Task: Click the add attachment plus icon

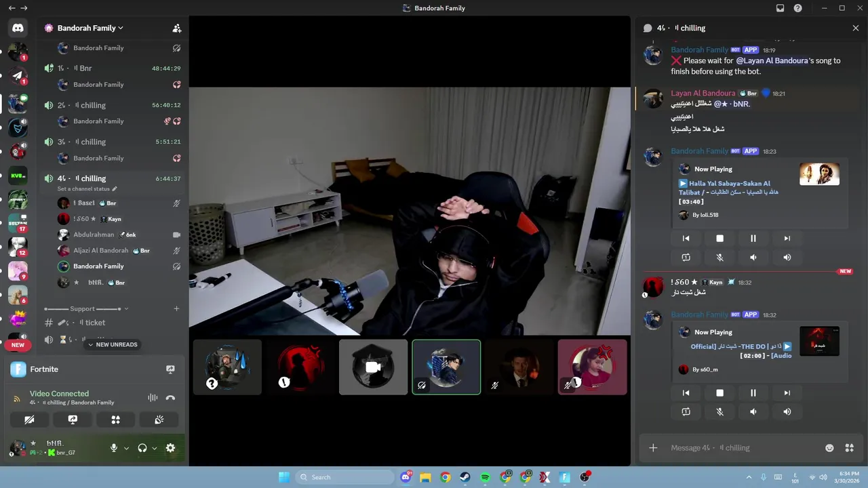Action: [653, 448]
